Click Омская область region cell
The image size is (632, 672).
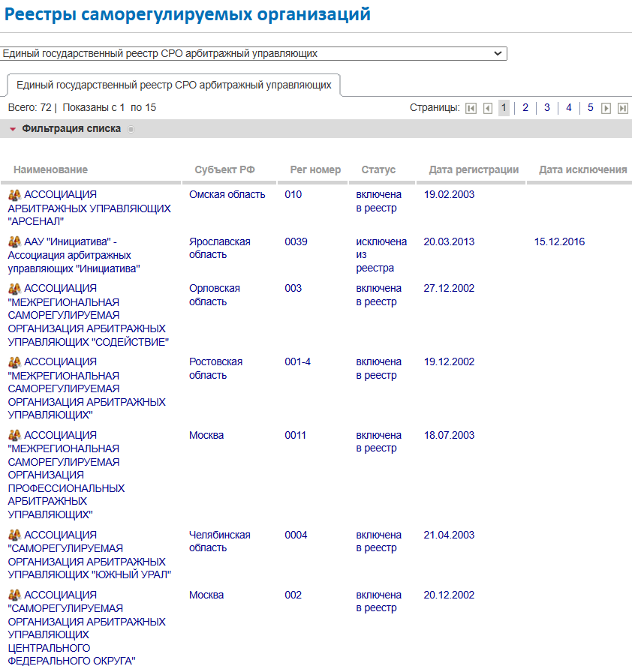[227, 194]
